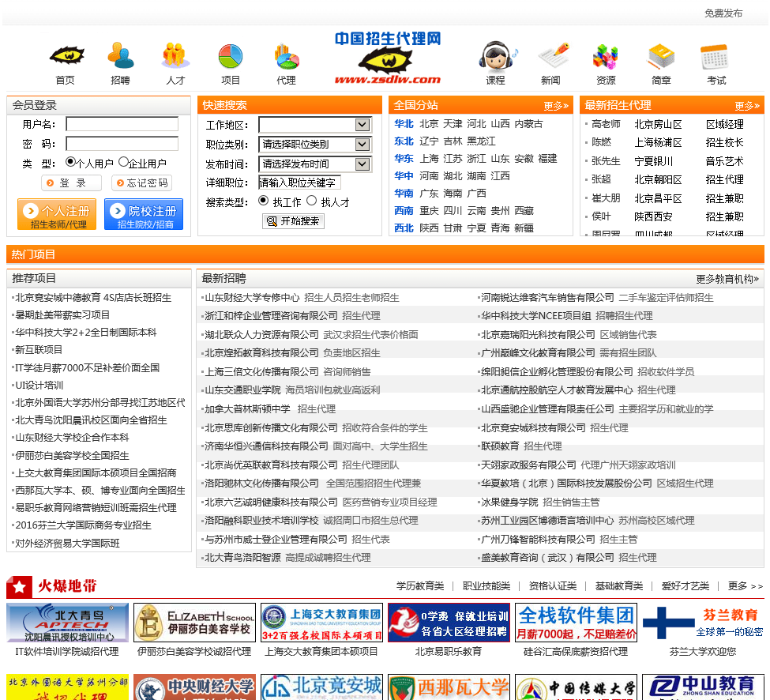Open the 新闻 news icon
The height and width of the screenshot is (700, 770).
tap(553, 56)
